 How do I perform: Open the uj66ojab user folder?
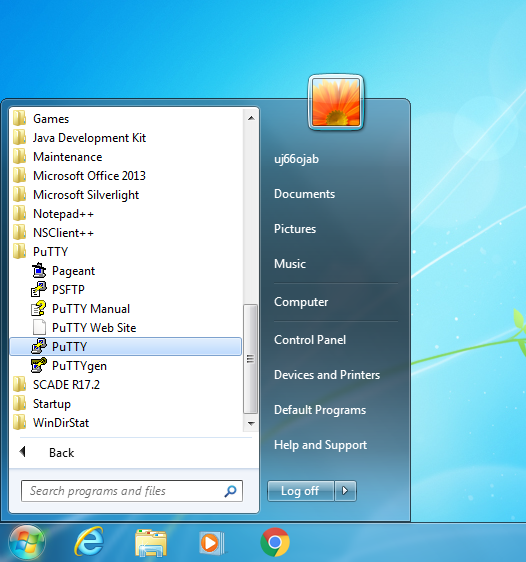296,159
